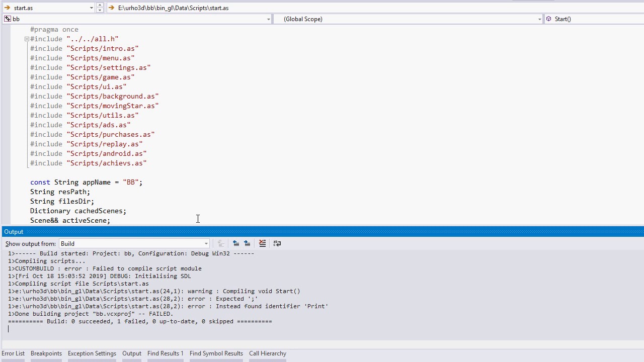Click the "../../all.h" include line
This screenshot has width=644, height=362.
pyautogui.click(x=74, y=39)
